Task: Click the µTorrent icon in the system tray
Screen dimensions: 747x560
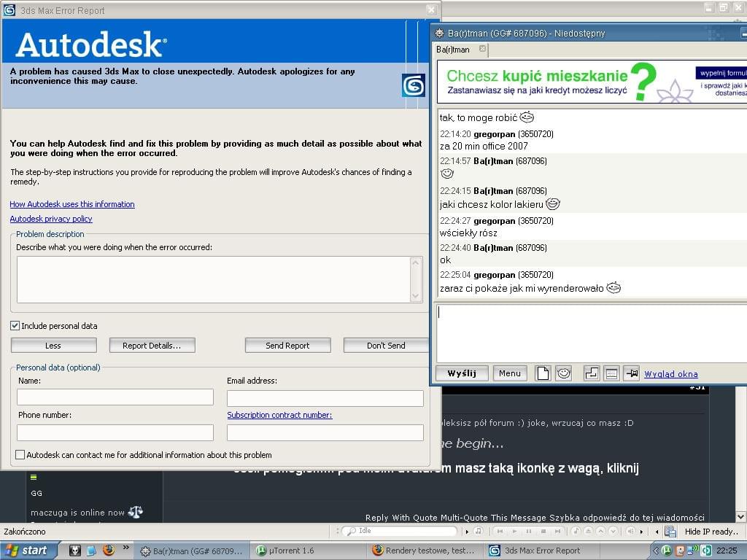Action: [x=667, y=551]
